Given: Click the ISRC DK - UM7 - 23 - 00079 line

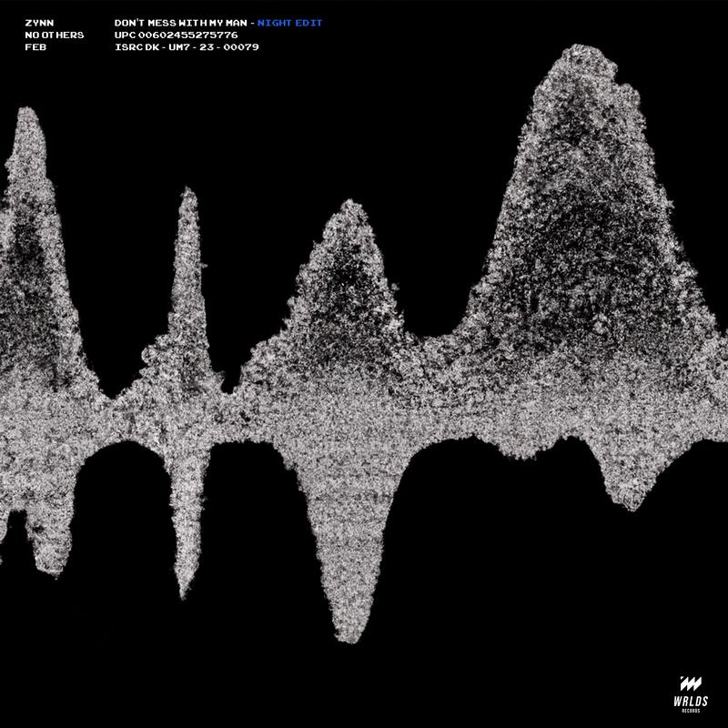Looking at the screenshot, I should [x=187, y=47].
